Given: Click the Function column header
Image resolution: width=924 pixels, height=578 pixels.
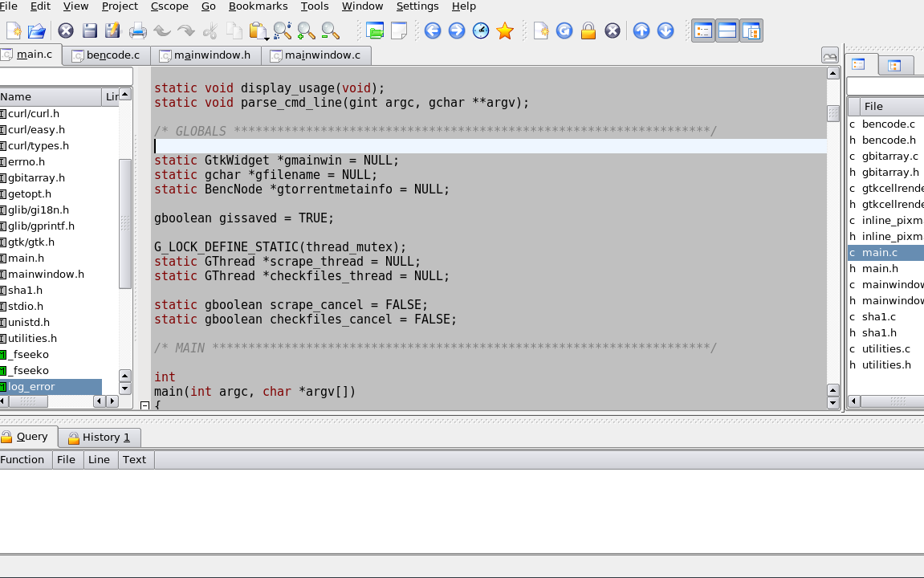Looking at the screenshot, I should (x=26, y=459).
